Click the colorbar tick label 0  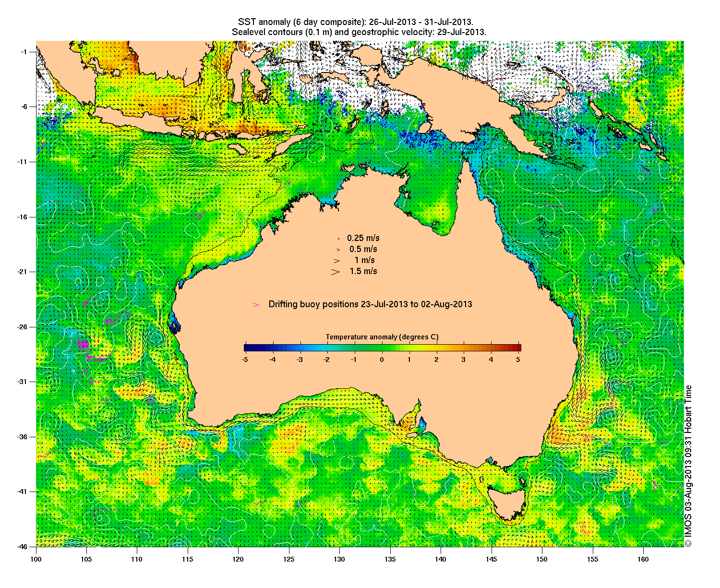coord(382,359)
